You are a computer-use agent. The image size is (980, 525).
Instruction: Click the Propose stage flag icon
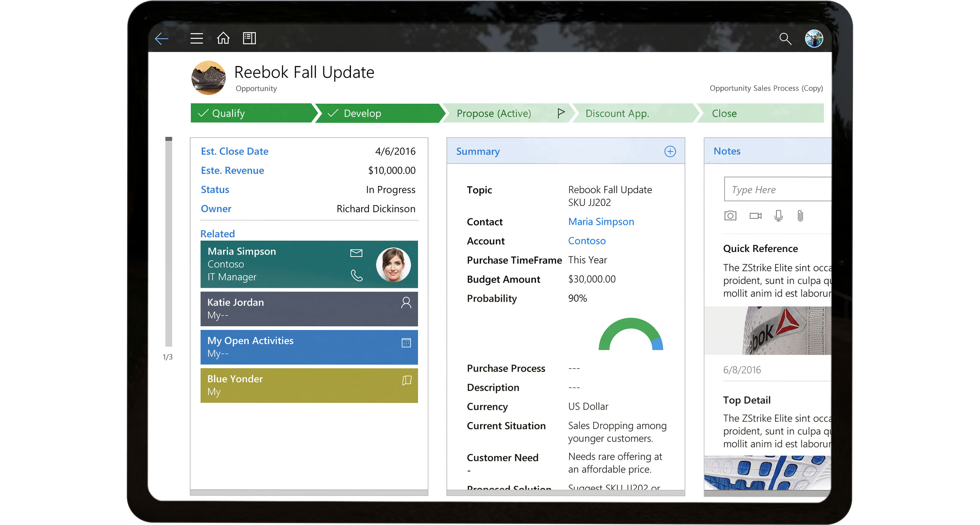[560, 113]
